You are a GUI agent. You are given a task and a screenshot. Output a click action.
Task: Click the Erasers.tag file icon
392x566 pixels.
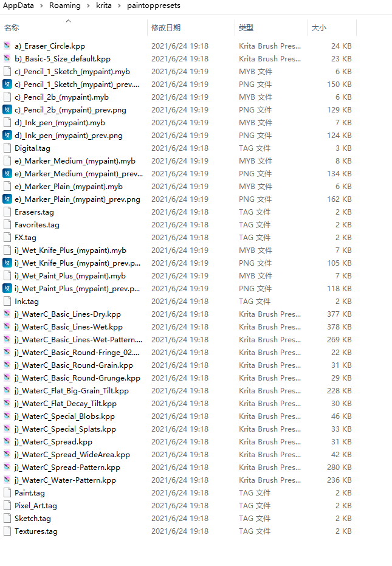pyautogui.click(x=7, y=212)
